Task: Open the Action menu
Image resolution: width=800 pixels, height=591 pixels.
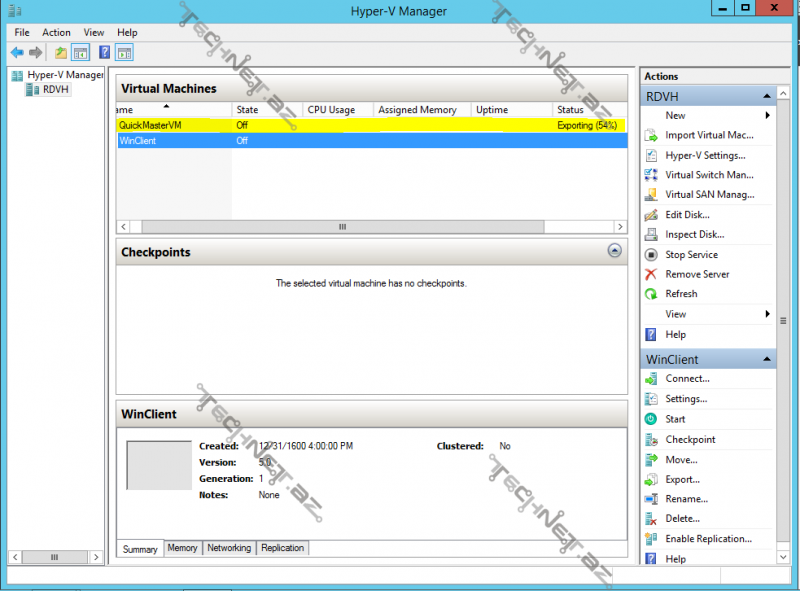Action: click(56, 32)
